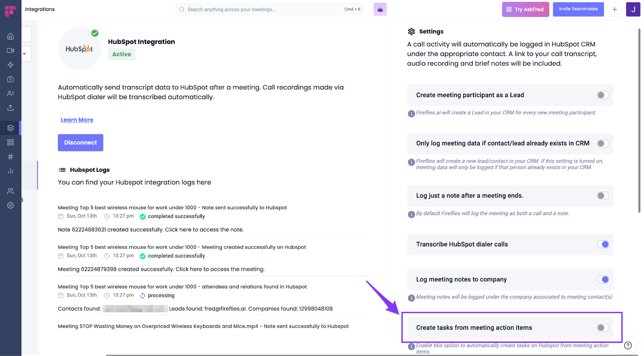Screen dimensions: 644x356
Task: Disable Log meeting notes to company
Action: coord(603,279)
